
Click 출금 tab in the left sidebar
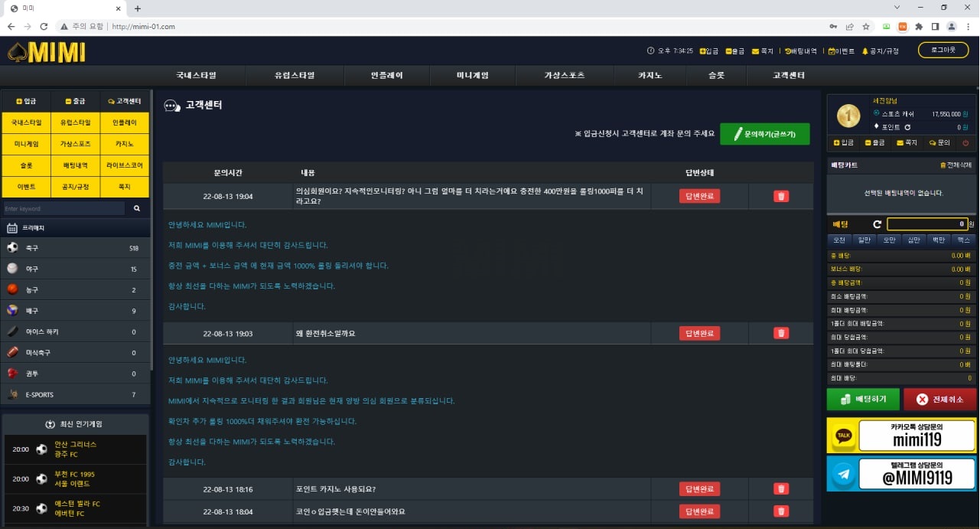coord(76,101)
